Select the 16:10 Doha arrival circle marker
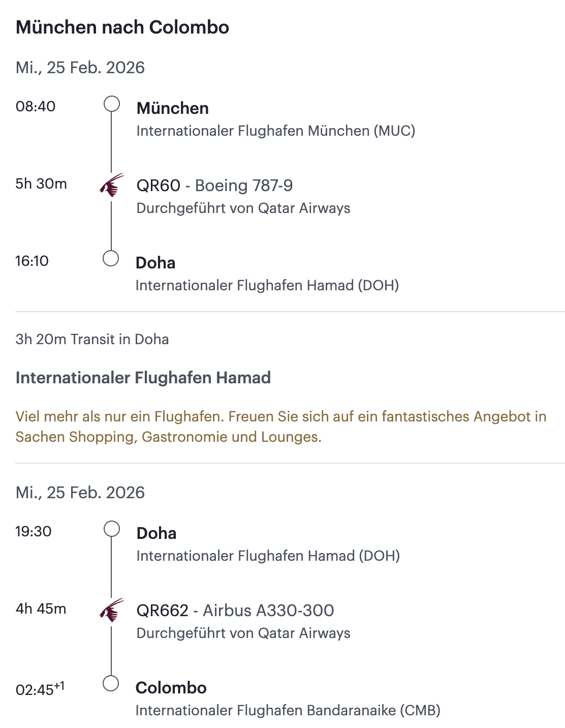The width and height of the screenshot is (565, 728). pyautogui.click(x=111, y=258)
